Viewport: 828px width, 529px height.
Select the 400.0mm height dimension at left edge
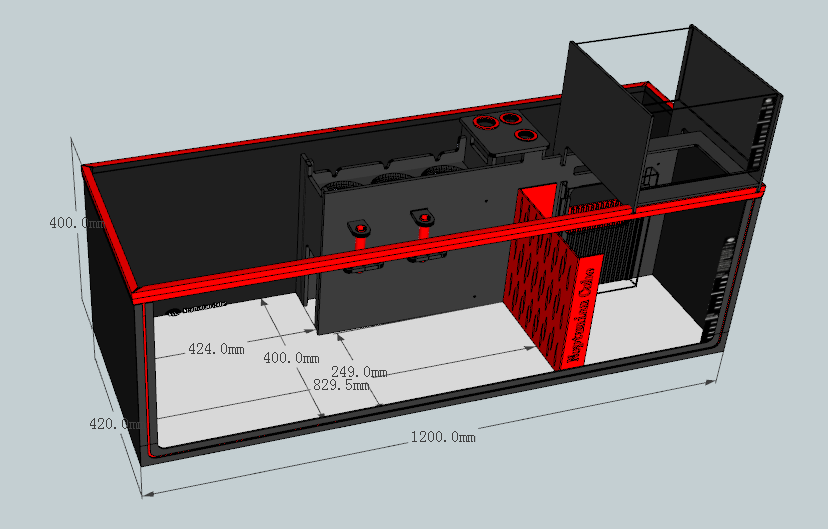76,223
